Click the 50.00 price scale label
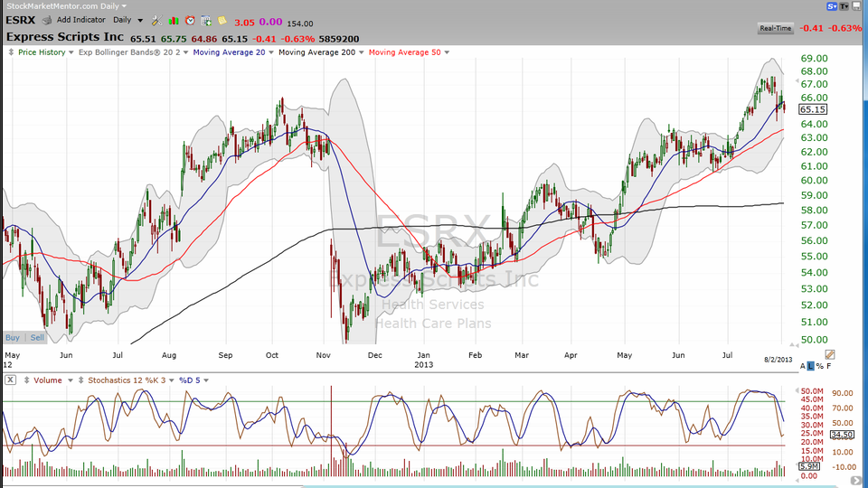The image size is (868, 488). [x=815, y=340]
